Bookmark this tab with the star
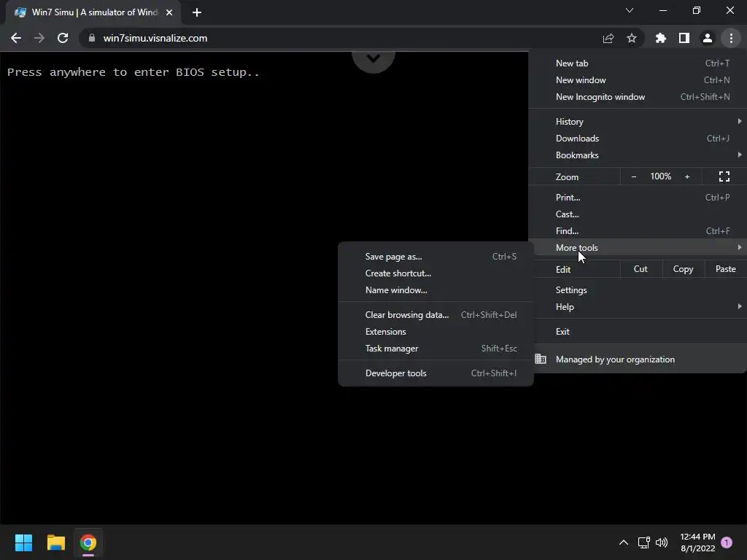Viewport: 747px width, 560px height. (632, 38)
